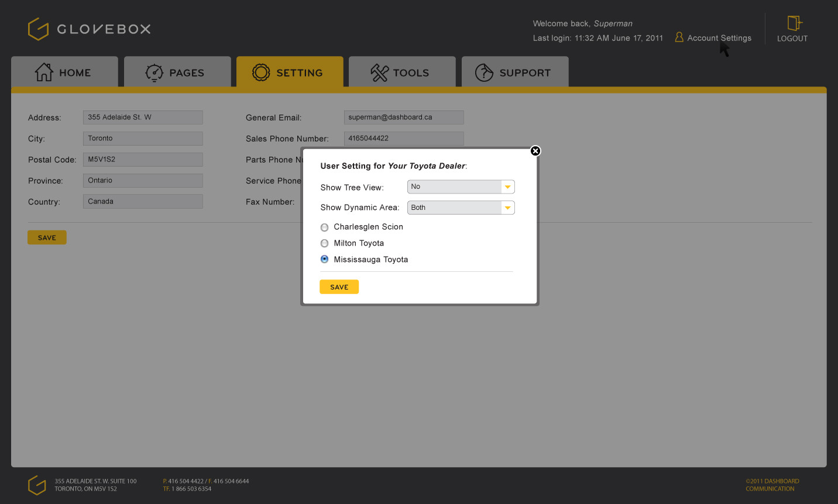Click the 'Show Dynamic Area:' label
Screen dimensions: 838x504
pyautogui.click(x=359, y=208)
